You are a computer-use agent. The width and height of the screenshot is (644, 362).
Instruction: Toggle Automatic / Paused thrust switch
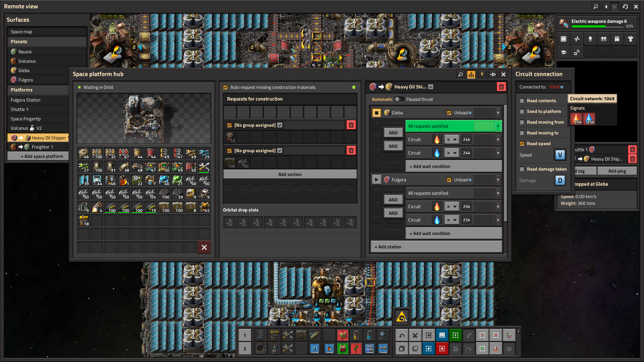click(x=399, y=99)
